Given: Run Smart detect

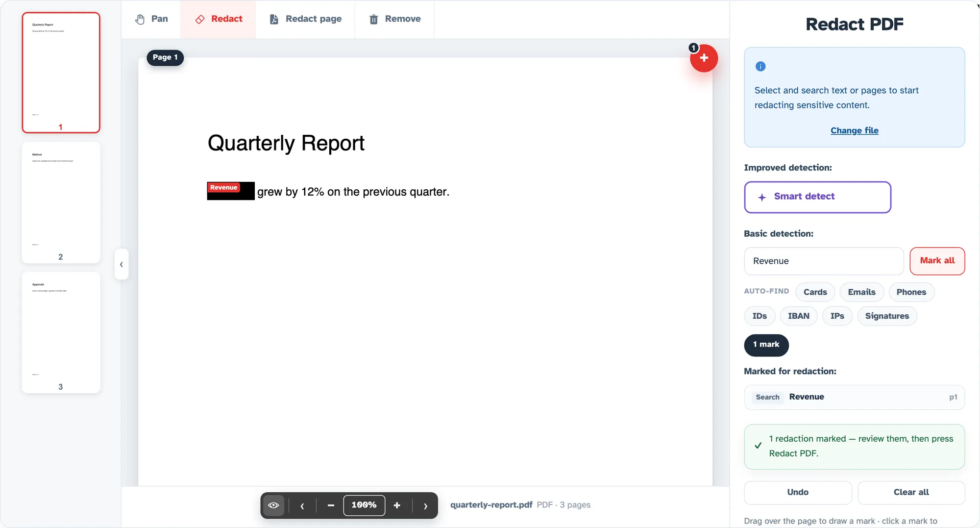Looking at the screenshot, I should (817, 197).
